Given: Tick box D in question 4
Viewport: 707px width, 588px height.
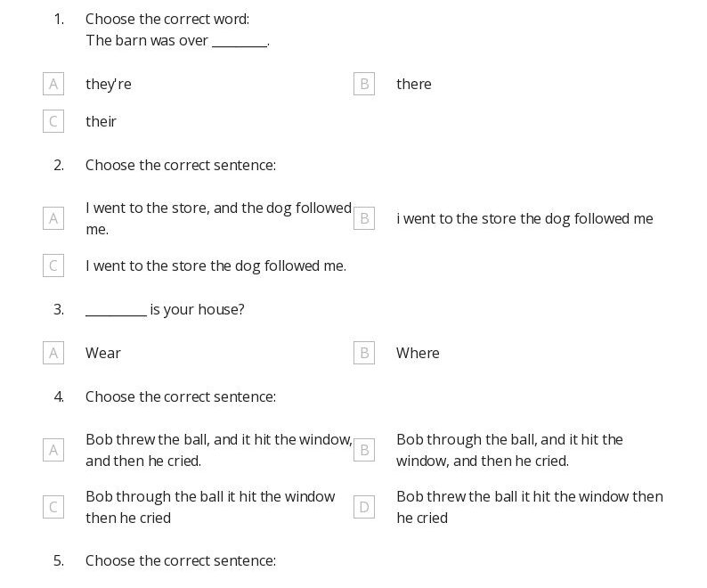Looking at the screenshot, I should 364,507.
